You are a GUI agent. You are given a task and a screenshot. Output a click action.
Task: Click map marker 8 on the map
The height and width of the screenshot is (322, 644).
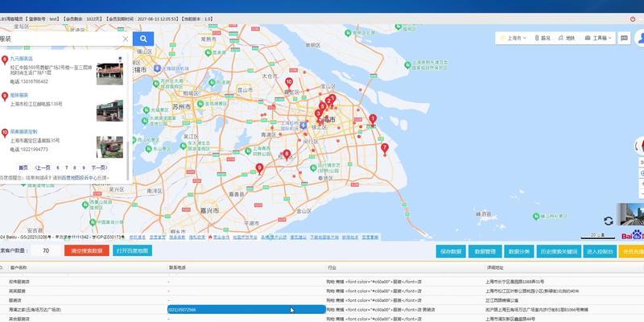click(287, 155)
